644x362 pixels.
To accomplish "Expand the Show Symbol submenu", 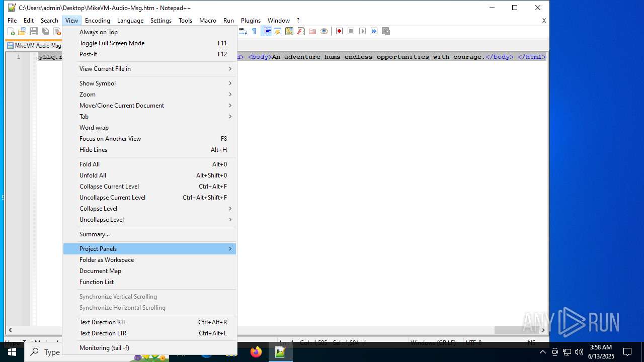I will [x=149, y=83].
